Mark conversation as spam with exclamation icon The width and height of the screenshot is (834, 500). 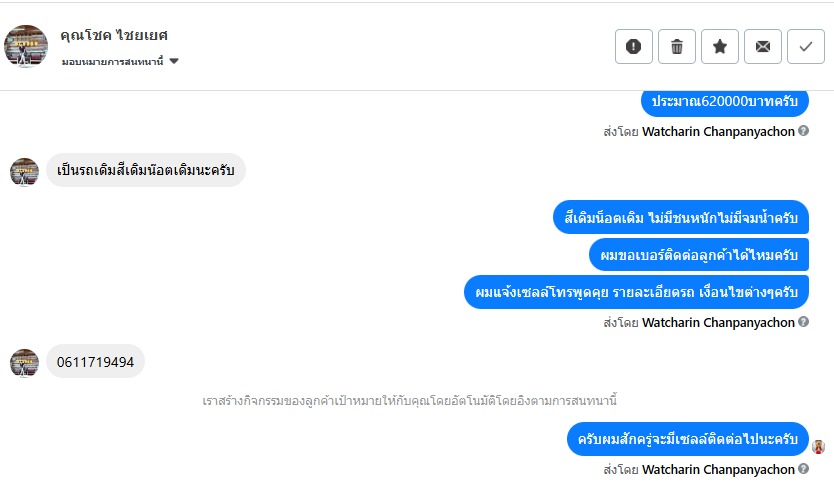click(633, 46)
